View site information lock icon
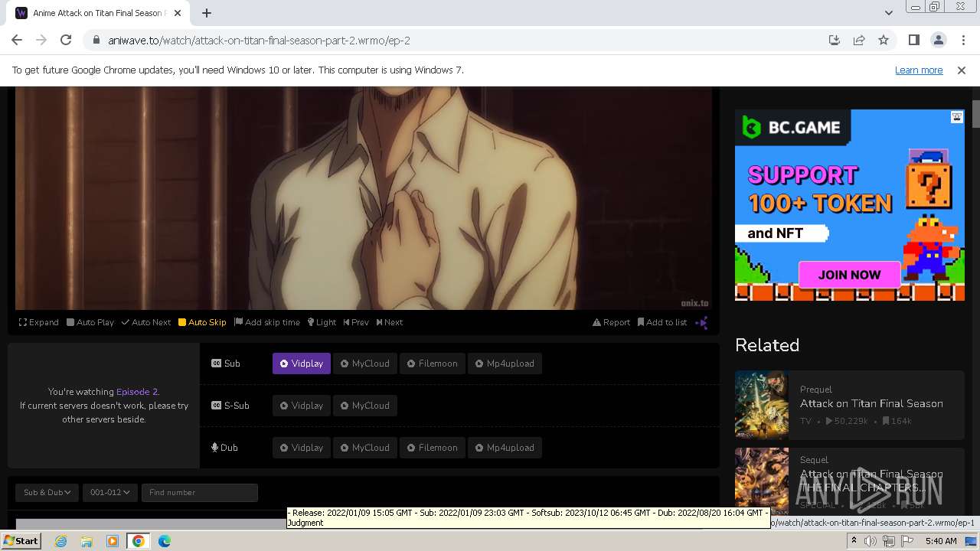Screen dimensions: 980x551 click(x=96, y=41)
